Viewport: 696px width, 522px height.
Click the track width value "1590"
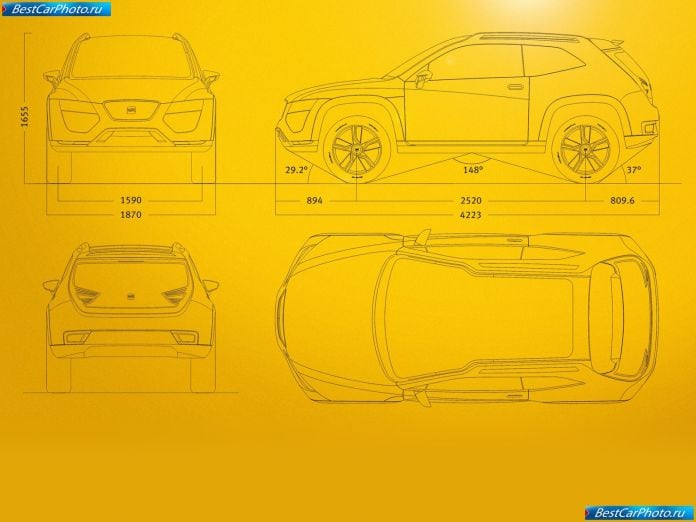click(x=131, y=200)
